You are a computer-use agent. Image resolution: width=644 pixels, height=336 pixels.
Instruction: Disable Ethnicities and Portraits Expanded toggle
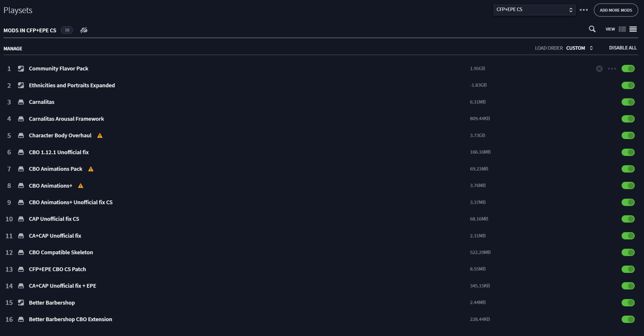tap(628, 86)
